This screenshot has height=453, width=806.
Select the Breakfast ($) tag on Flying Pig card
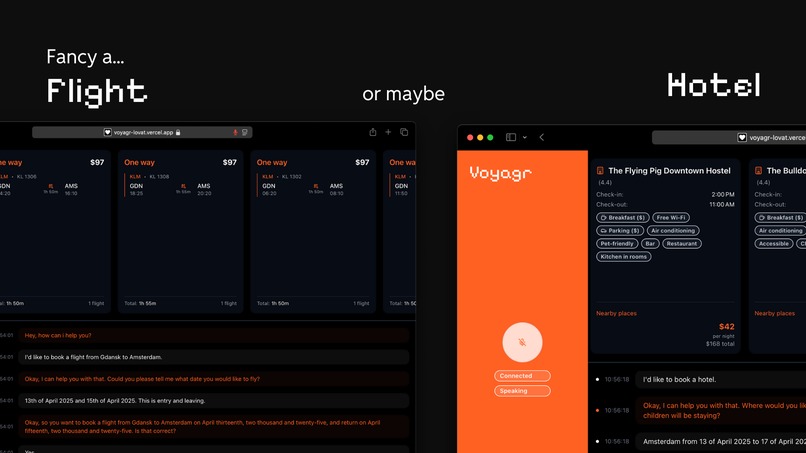point(622,218)
